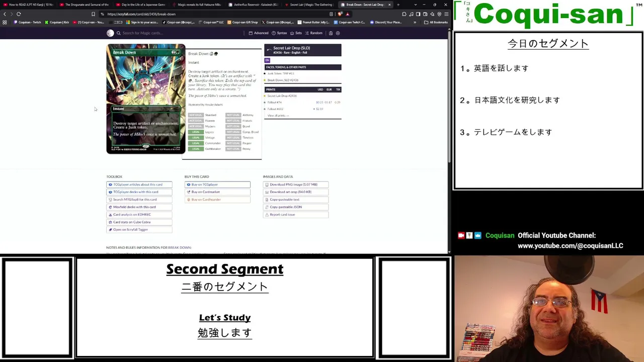
Task: Click the new tab plus button
Action: [x=398, y=5]
